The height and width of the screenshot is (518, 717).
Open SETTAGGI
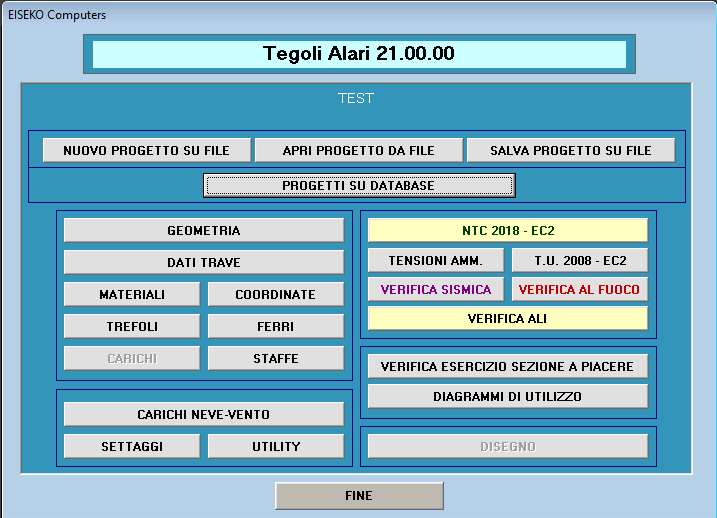point(132,446)
